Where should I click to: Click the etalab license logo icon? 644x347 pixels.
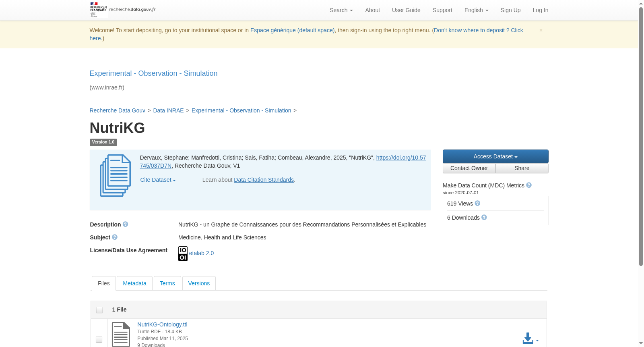[183, 253]
